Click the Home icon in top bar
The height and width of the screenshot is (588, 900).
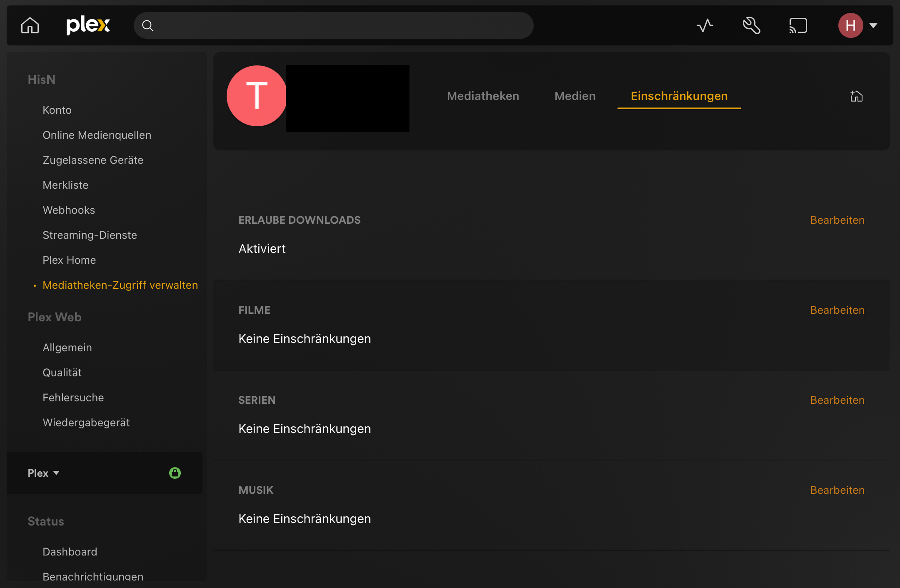[x=30, y=25]
